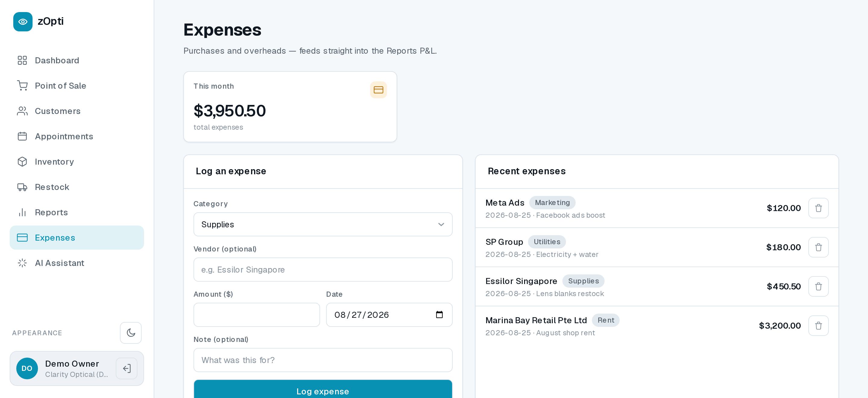Screen dimensions: 868x398
Task: Click the Marketing tag on Meta Ads
Action: point(552,202)
